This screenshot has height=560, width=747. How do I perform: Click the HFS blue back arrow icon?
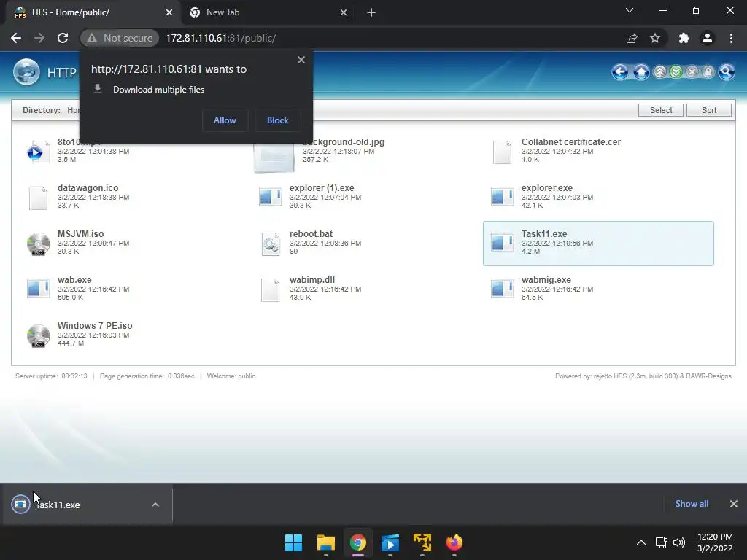click(620, 72)
